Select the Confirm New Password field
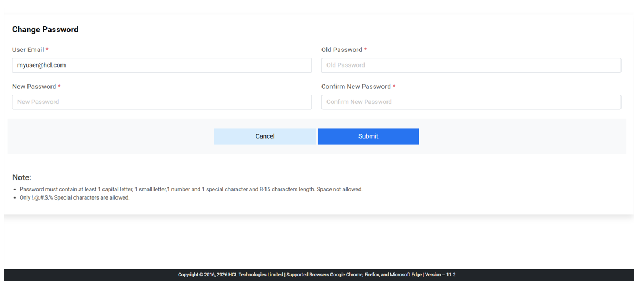The width and height of the screenshot is (644, 292). [x=471, y=102]
